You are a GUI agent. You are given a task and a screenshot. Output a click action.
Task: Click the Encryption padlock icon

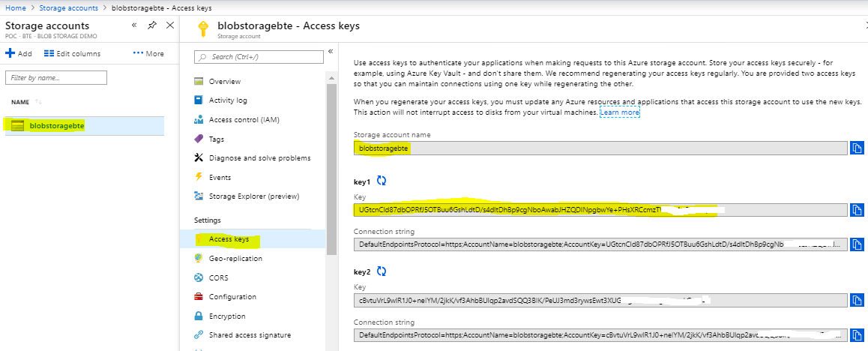click(199, 316)
